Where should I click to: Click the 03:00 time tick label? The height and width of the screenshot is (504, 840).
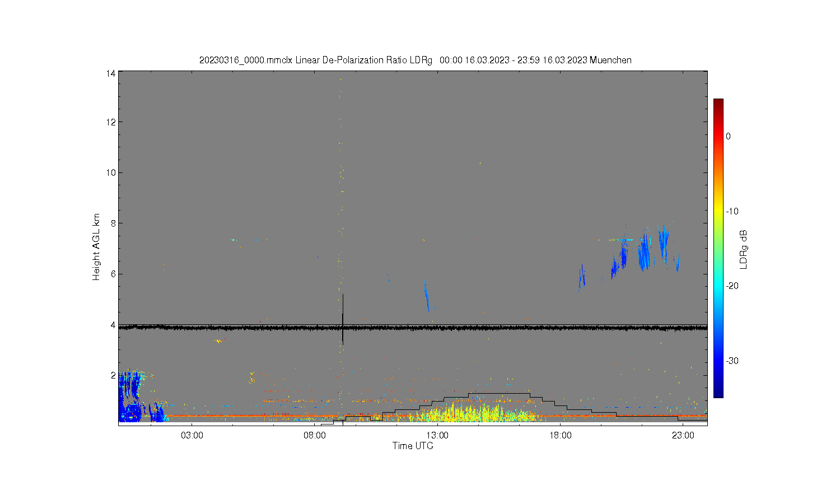(x=192, y=435)
